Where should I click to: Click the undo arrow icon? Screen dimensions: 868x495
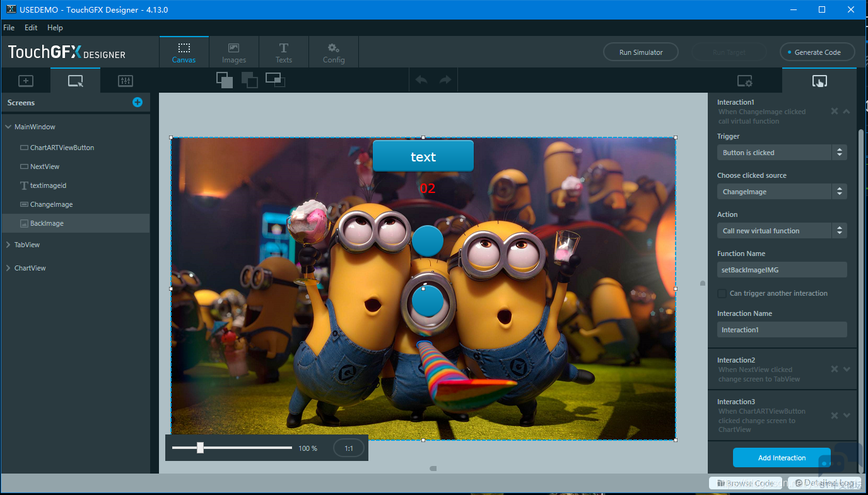tap(421, 80)
